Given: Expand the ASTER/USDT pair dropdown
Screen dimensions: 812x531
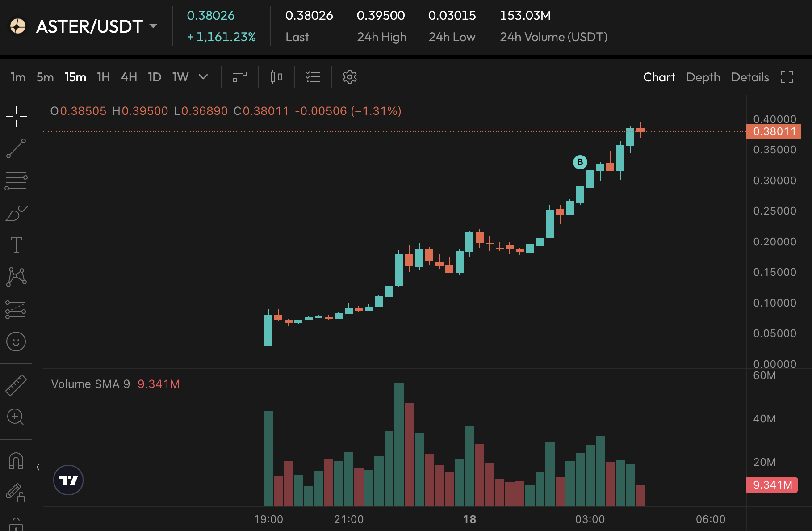Looking at the screenshot, I should click(153, 26).
